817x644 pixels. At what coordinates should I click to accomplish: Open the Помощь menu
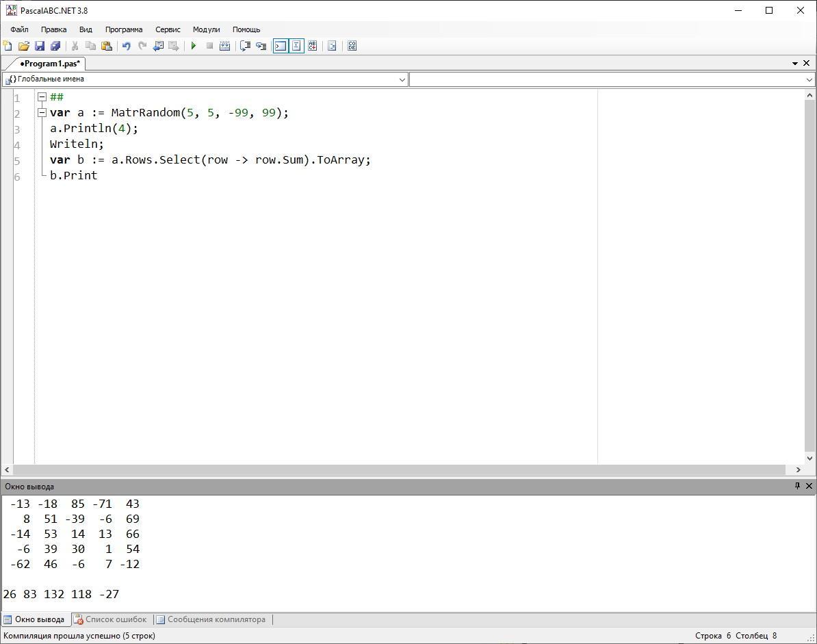coord(246,29)
